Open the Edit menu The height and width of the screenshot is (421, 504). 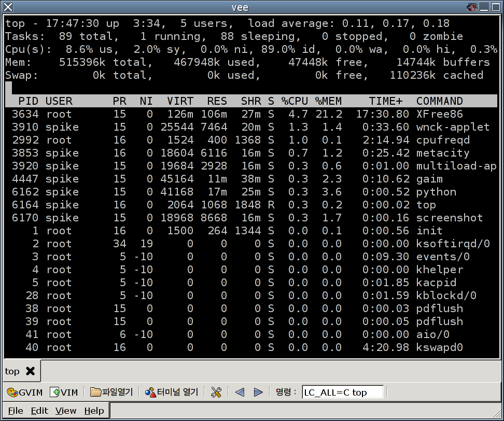pos(39,411)
